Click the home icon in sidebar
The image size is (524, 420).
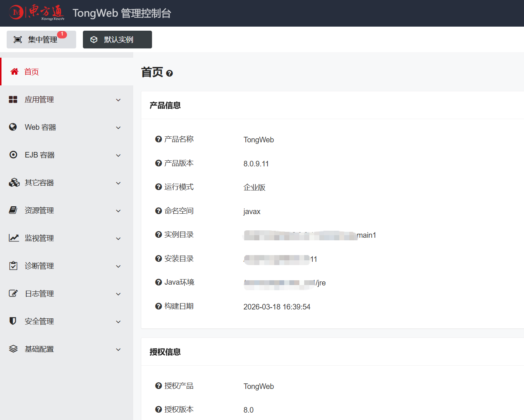click(x=14, y=71)
